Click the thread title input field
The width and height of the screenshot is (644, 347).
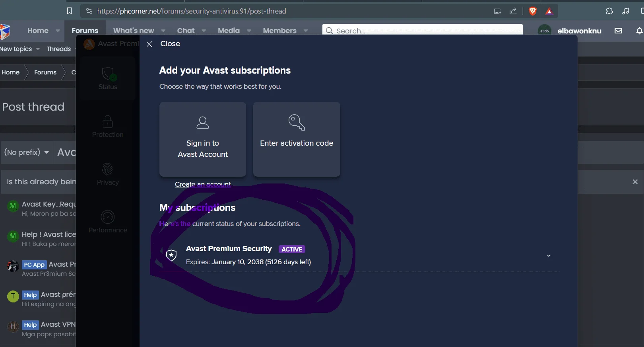coord(66,152)
